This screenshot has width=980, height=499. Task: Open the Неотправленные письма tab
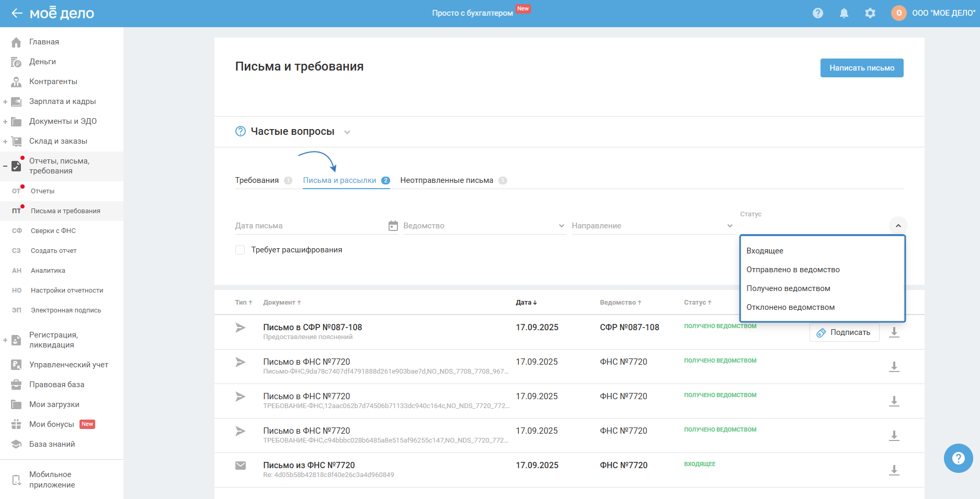(x=447, y=180)
